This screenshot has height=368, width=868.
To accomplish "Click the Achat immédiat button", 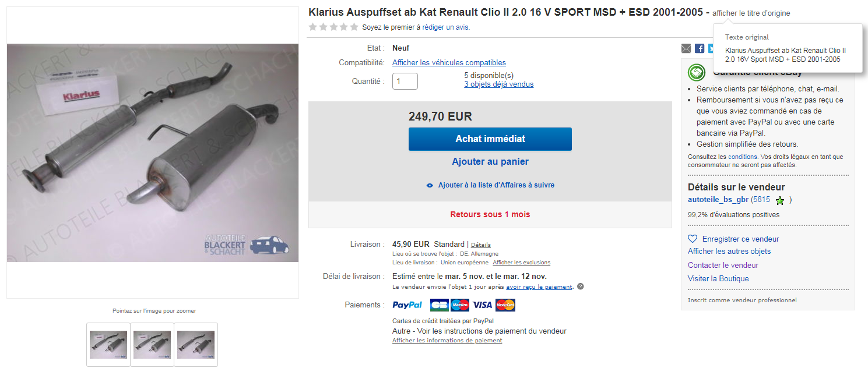I will [x=490, y=139].
